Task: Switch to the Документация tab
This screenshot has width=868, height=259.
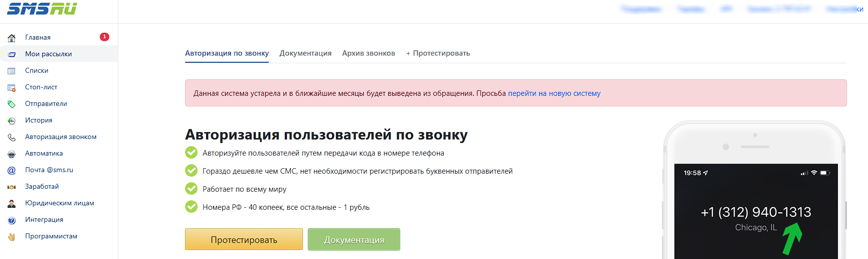Action: pos(305,53)
